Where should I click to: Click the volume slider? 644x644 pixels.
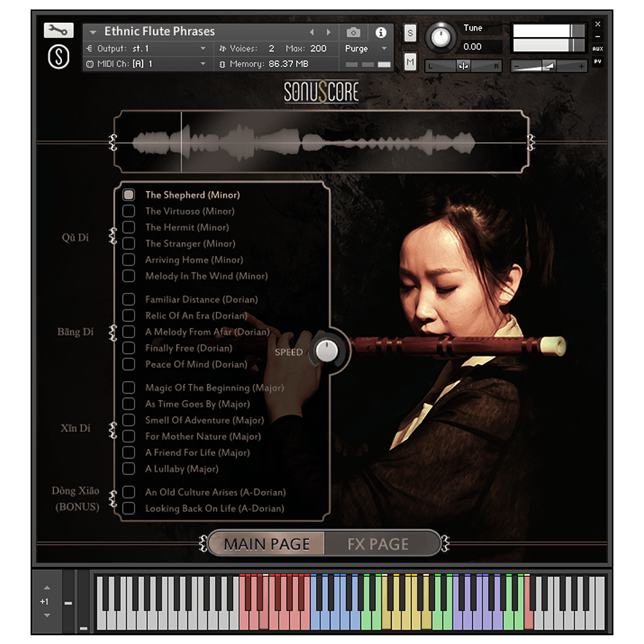point(549,66)
